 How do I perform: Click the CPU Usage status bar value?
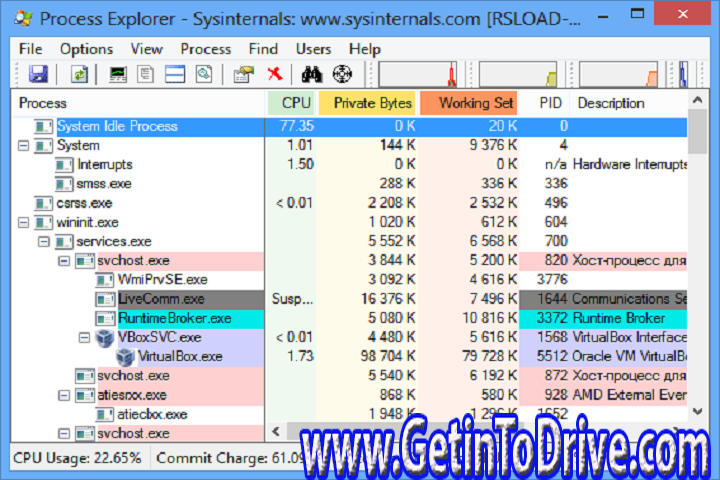77,458
